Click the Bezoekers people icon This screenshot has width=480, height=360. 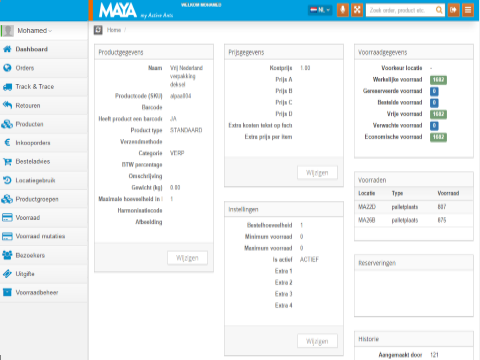click(7, 255)
